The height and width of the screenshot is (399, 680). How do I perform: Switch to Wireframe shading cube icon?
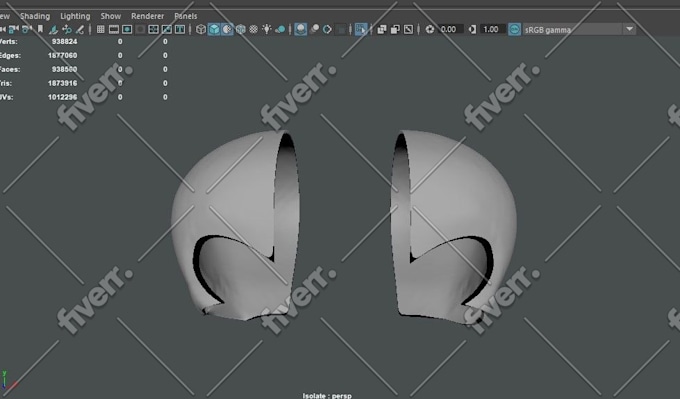click(201, 29)
